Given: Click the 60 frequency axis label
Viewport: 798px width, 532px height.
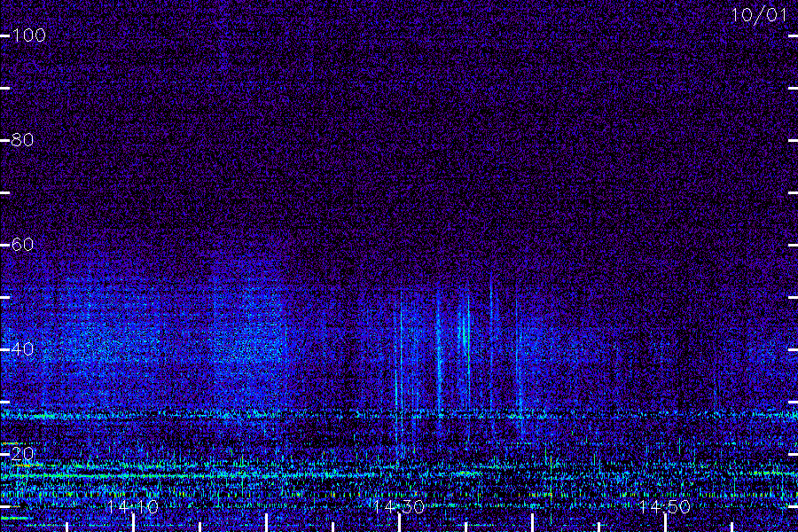Looking at the screenshot, I should 22,245.
